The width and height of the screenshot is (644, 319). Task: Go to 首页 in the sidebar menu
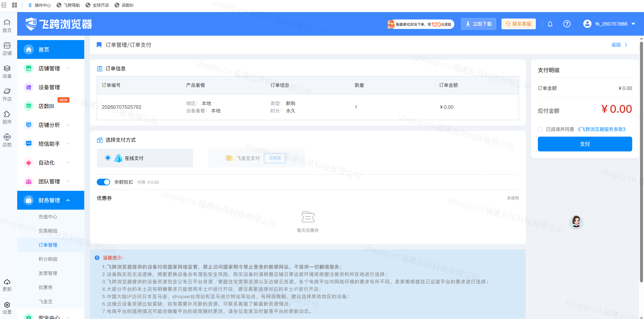(x=51, y=49)
